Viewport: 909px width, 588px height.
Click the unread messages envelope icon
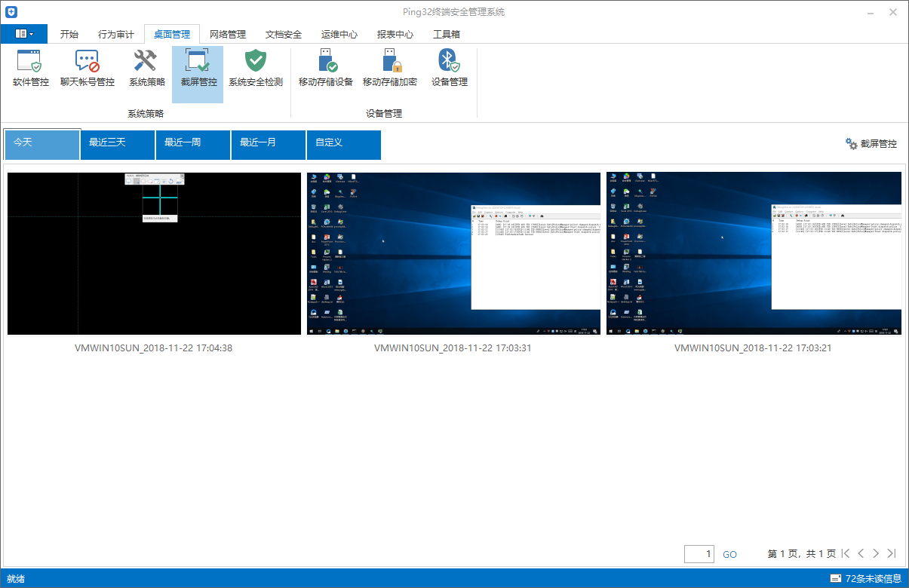(x=835, y=578)
